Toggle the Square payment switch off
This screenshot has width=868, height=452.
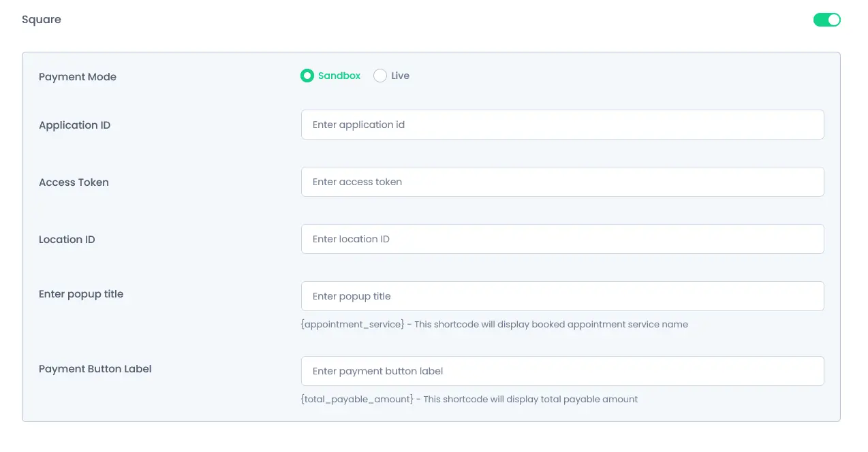point(826,20)
